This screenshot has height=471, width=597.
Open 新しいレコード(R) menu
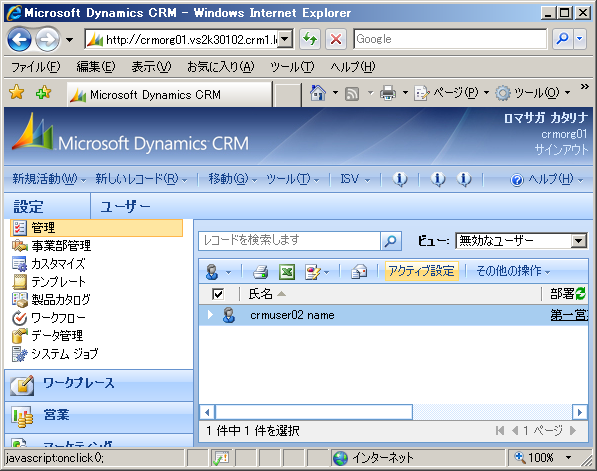pyautogui.click(x=141, y=179)
